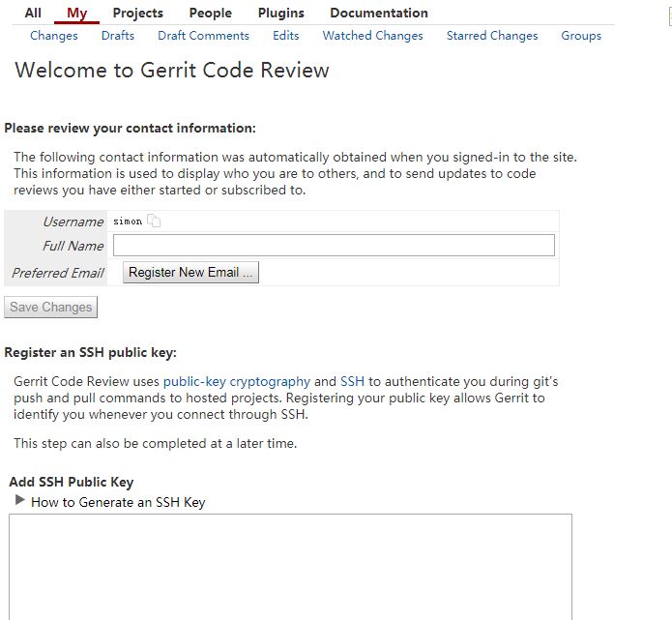Select the My menu tab
This screenshot has width=672, height=620.
coord(76,13)
